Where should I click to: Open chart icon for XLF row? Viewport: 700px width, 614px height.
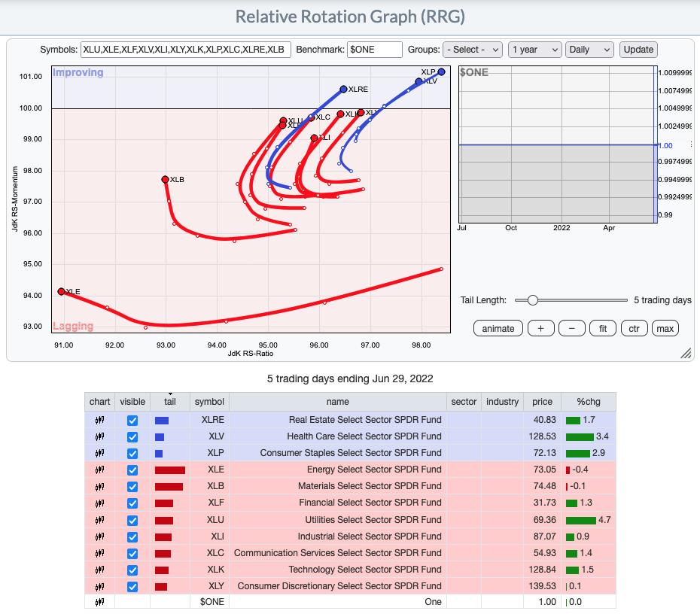(99, 503)
